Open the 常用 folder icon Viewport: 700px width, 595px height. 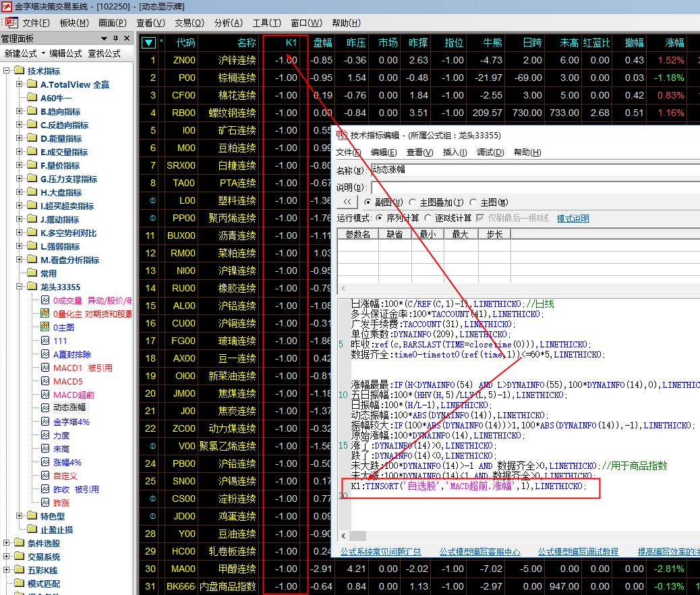pos(32,273)
